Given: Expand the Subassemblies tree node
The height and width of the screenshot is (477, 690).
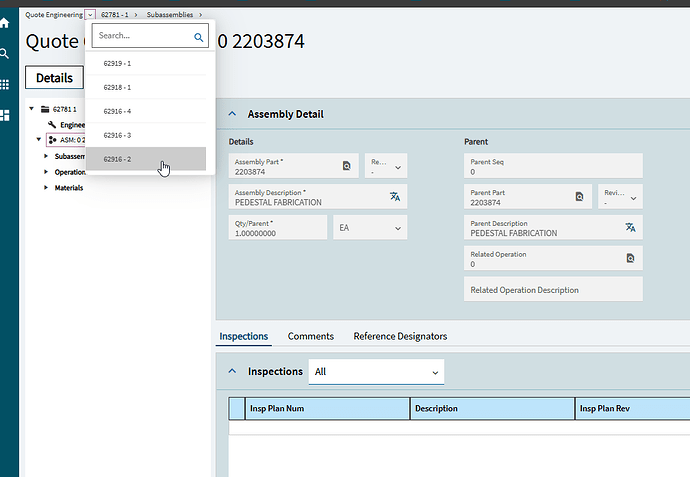Looking at the screenshot, I should click(x=46, y=156).
